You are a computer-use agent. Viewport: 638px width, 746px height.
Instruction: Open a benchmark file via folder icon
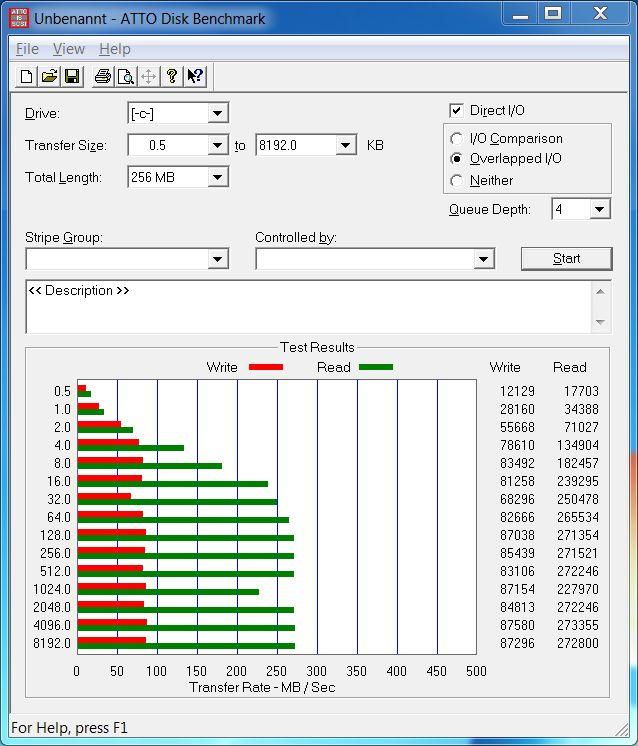pos(49,76)
